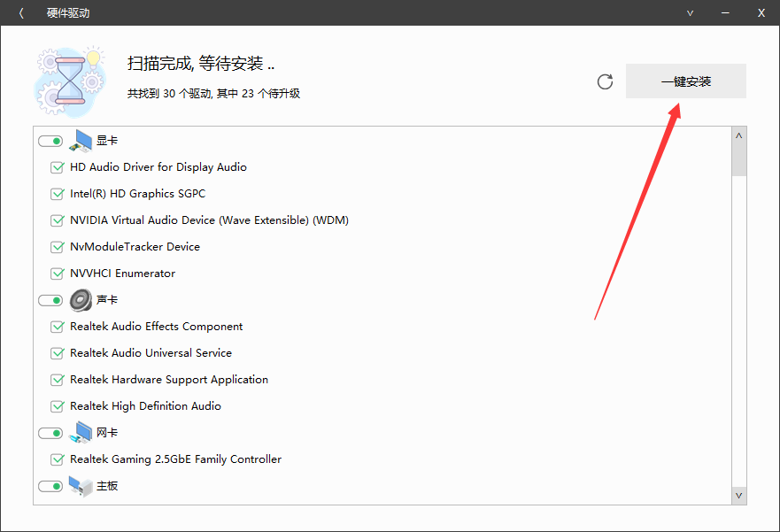Viewport: 780px width, 532px height.
Task: Uncheck Realtek Hardware Support Application
Action: [x=58, y=380]
